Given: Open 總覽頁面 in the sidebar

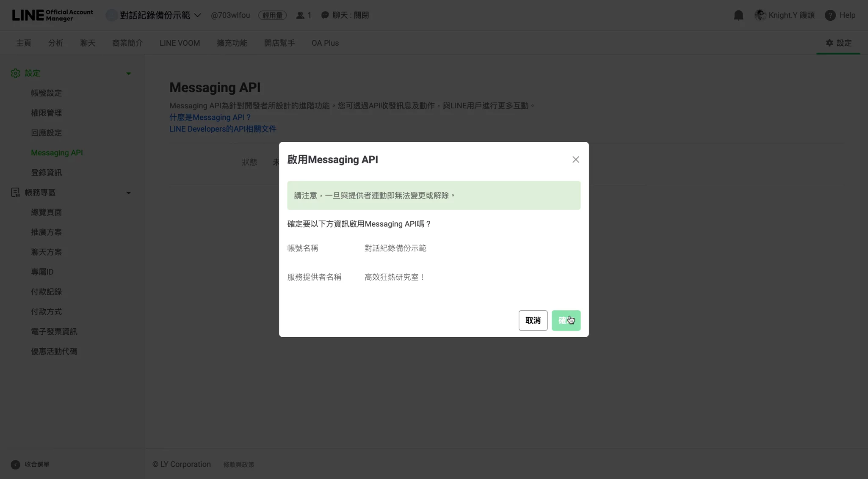Looking at the screenshot, I should pos(46,212).
